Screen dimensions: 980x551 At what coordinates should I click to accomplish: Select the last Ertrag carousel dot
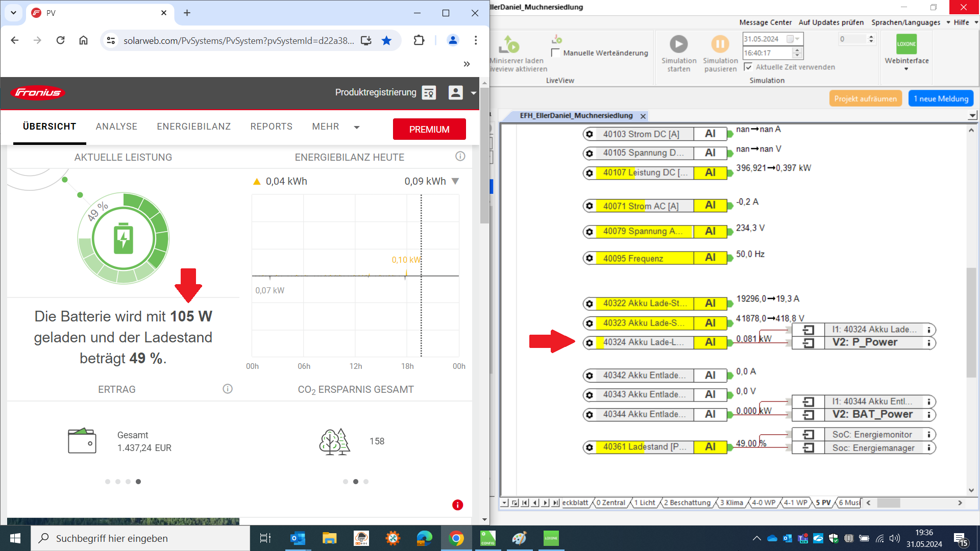138,482
